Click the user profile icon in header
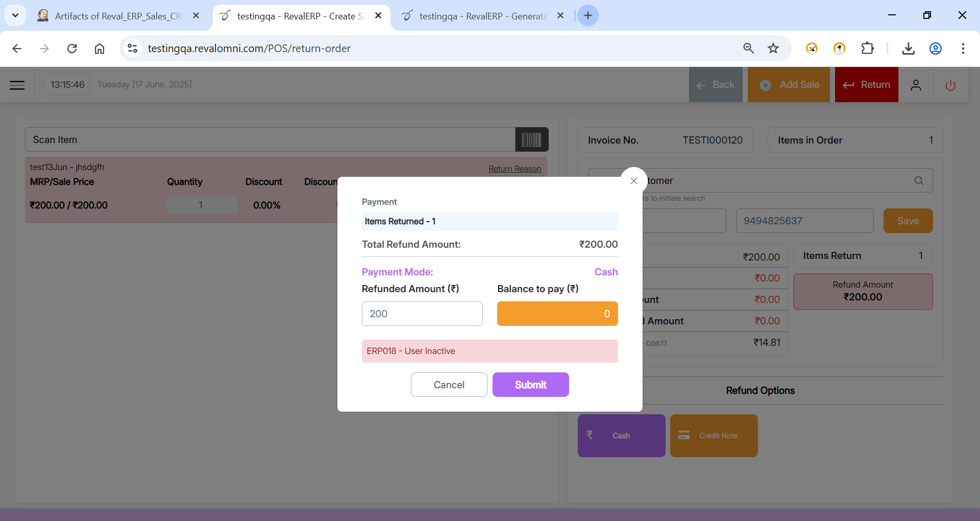 pyautogui.click(x=916, y=85)
